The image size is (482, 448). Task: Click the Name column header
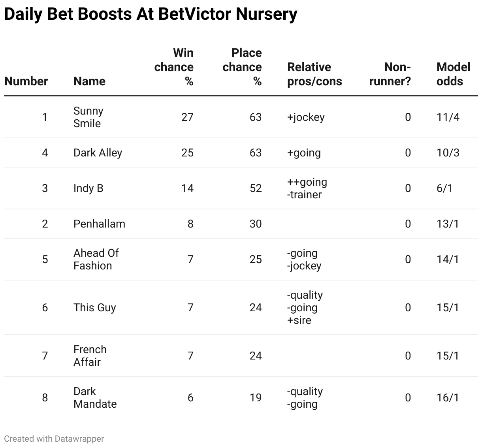click(89, 81)
